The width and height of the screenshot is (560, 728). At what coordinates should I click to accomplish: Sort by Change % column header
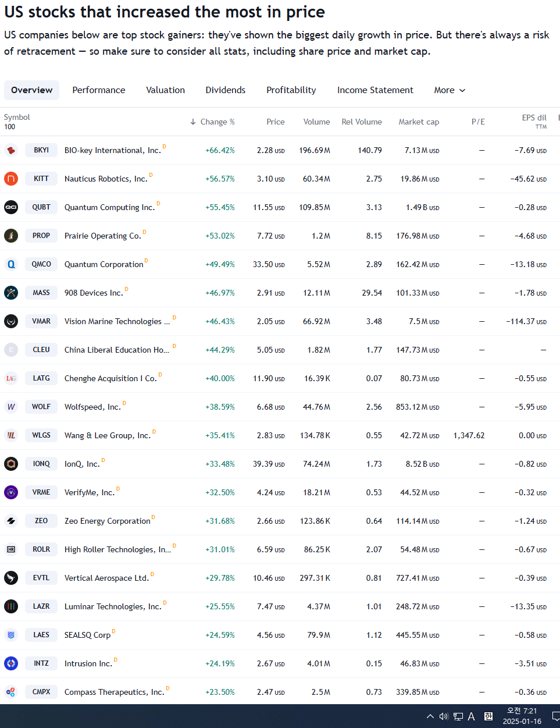point(212,122)
